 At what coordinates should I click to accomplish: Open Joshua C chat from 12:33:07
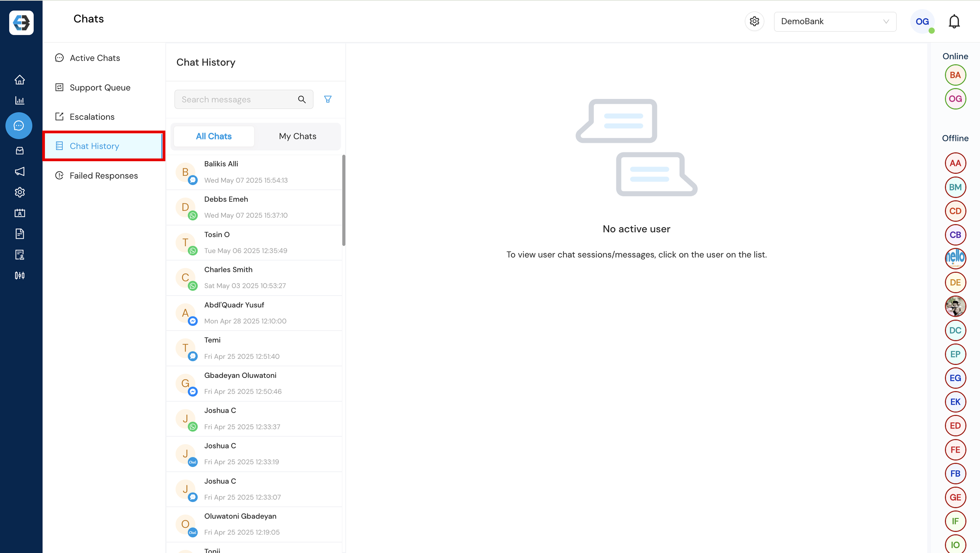254,489
